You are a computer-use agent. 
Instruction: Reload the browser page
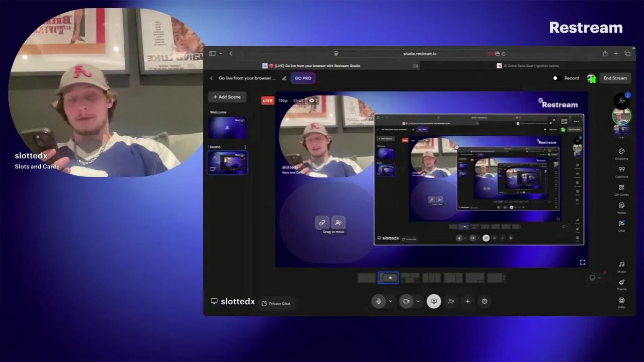(503, 53)
